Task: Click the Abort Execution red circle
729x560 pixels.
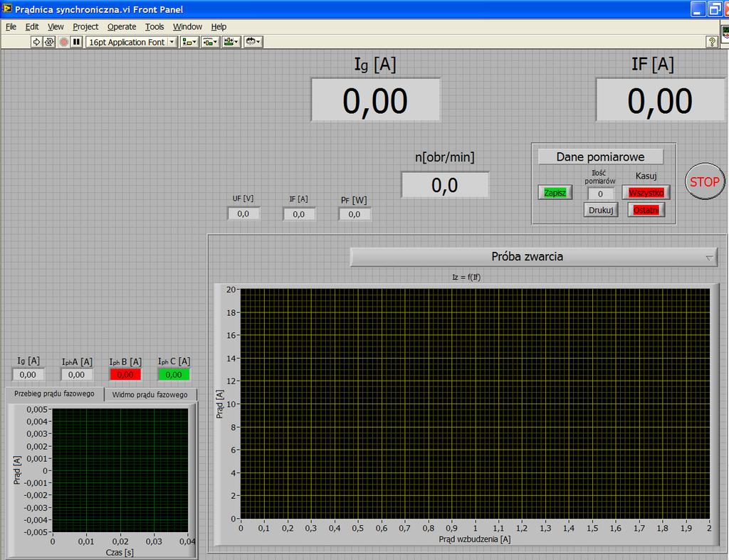Action: [x=64, y=42]
